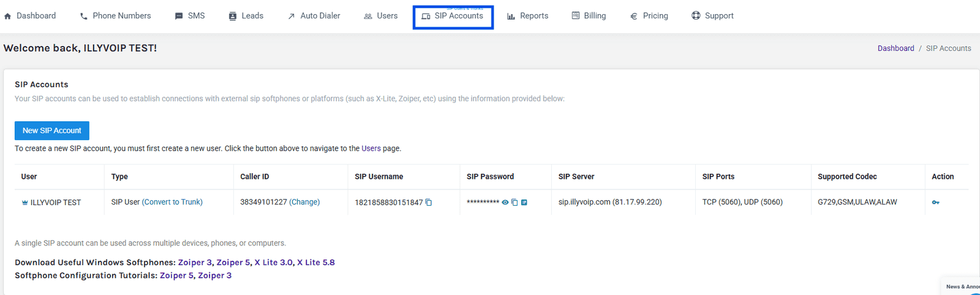This screenshot has height=295, width=980.
Task: Open the Phone Numbers menu
Action: point(115,16)
